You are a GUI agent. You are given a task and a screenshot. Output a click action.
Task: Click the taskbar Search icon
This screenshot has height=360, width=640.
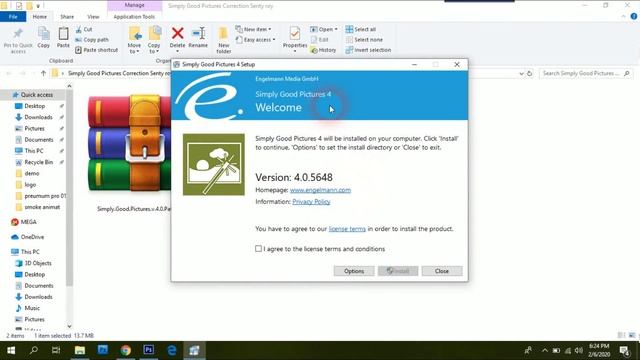34,350
